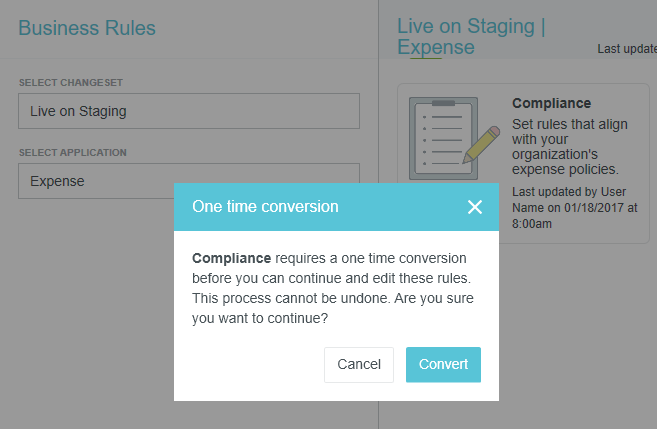Expand the Expense application dropdown
The height and width of the screenshot is (429, 657).
(x=189, y=181)
